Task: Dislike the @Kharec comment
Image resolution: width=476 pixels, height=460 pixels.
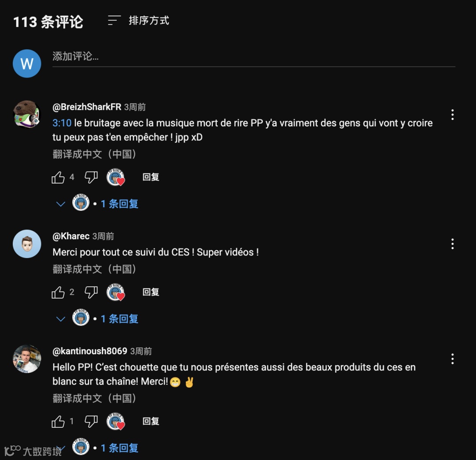Action: pos(91,292)
